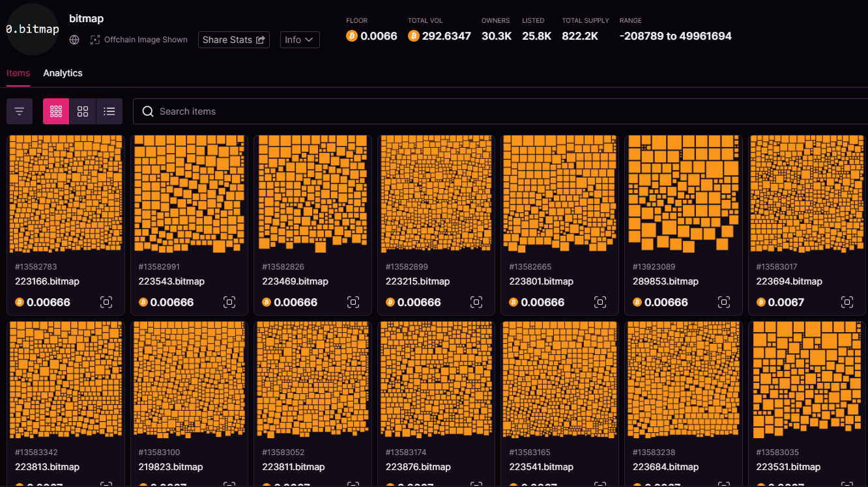The height and width of the screenshot is (487, 868).
Task: Click inscription number #13583017
Action: click(x=777, y=267)
